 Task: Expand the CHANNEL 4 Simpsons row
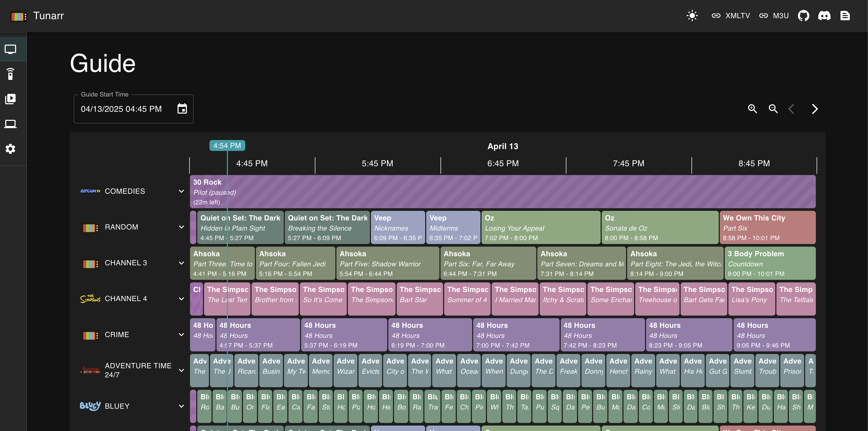point(182,299)
